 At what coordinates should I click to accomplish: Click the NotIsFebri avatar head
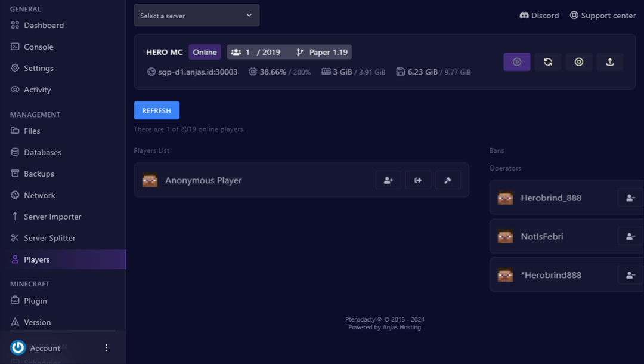pyautogui.click(x=505, y=236)
